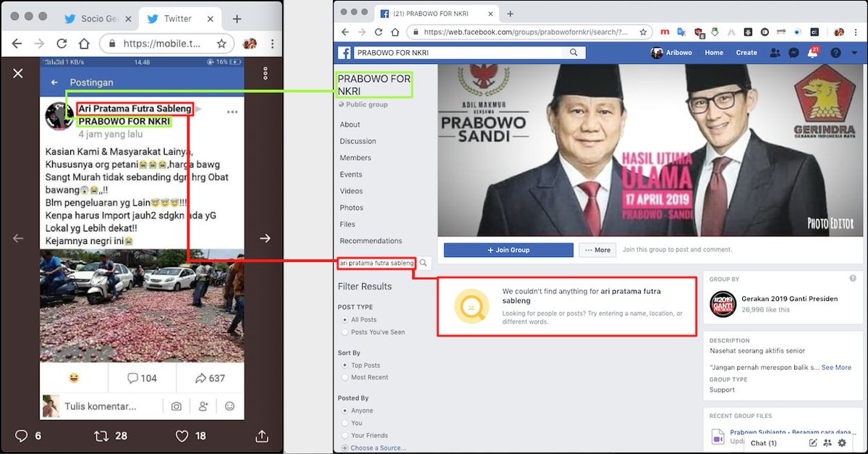Click the Home link in Facebook bar

click(714, 53)
